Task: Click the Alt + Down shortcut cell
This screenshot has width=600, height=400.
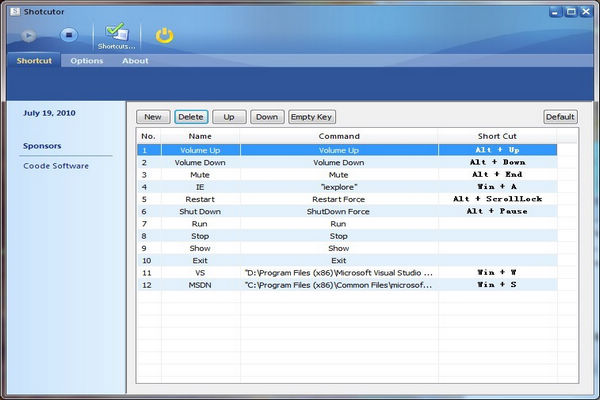Action: (x=497, y=163)
